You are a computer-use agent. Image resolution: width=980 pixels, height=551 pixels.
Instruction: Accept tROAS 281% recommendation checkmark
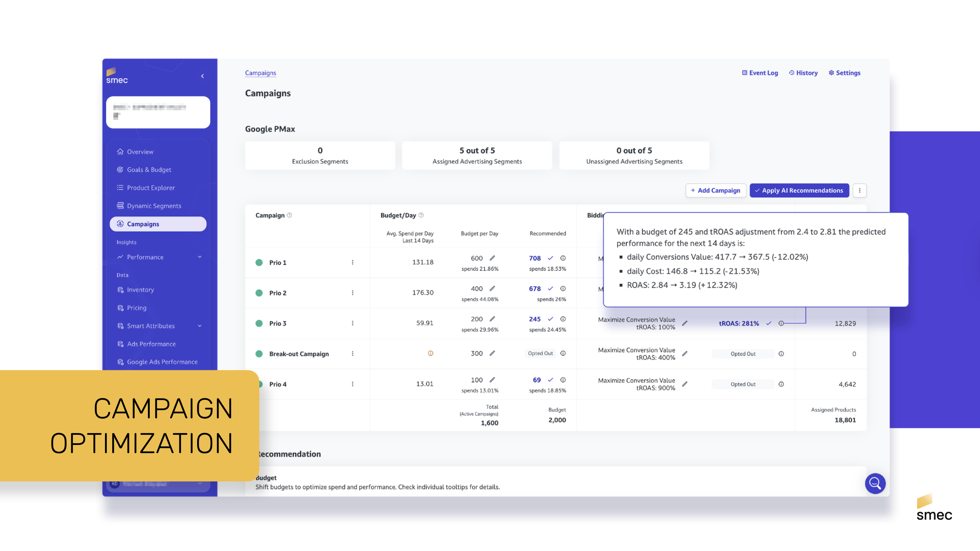(x=769, y=323)
